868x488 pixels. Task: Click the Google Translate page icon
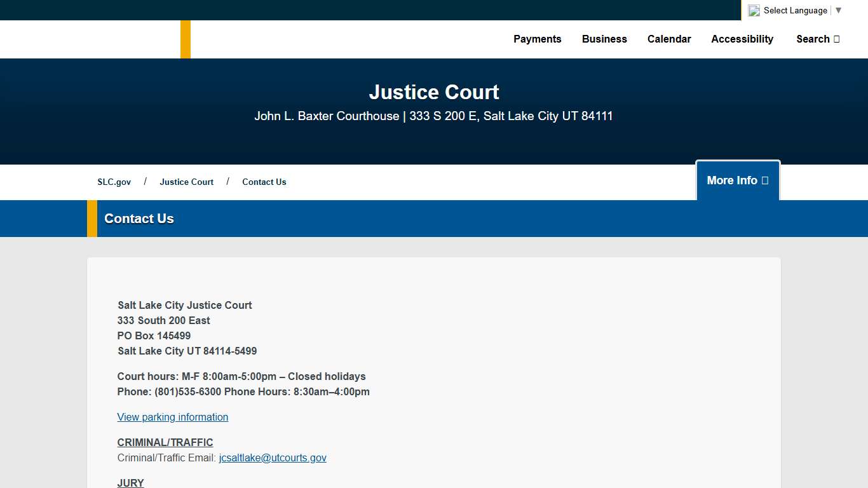click(x=754, y=10)
